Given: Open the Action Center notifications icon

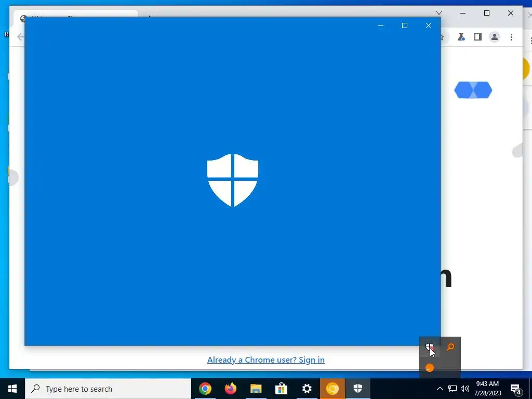Looking at the screenshot, I should (516, 389).
